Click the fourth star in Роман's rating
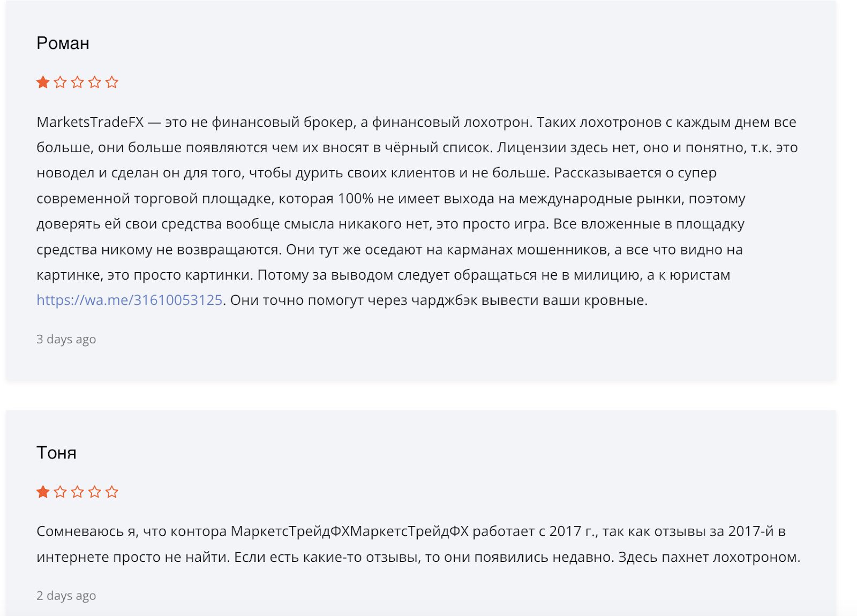The height and width of the screenshot is (616, 857). 95,82
